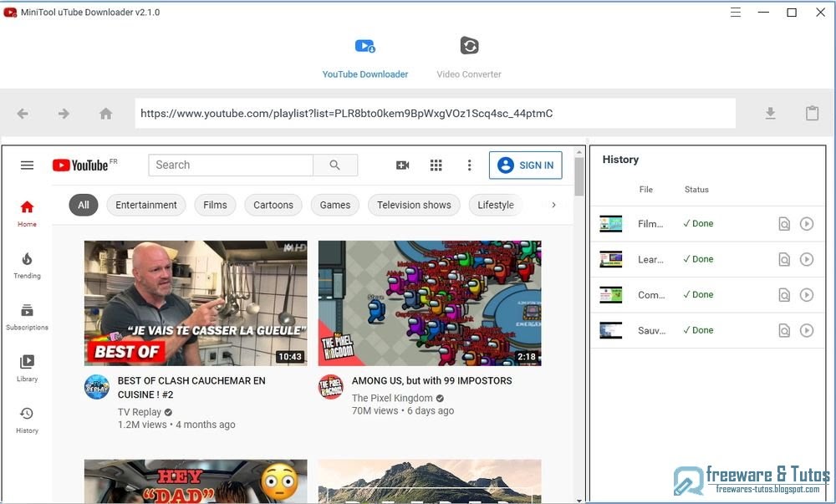This screenshot has width=836, height=504.
Task: Open the HEY DAD video thumbnail
Action: 196,481
